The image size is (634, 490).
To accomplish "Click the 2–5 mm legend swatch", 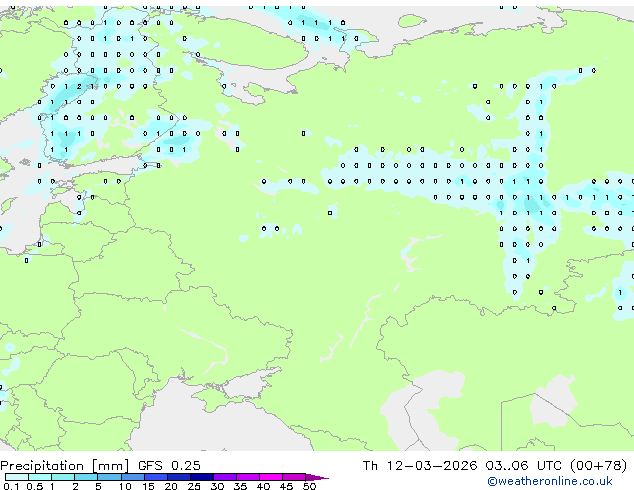I will click(x=86, y=477).
